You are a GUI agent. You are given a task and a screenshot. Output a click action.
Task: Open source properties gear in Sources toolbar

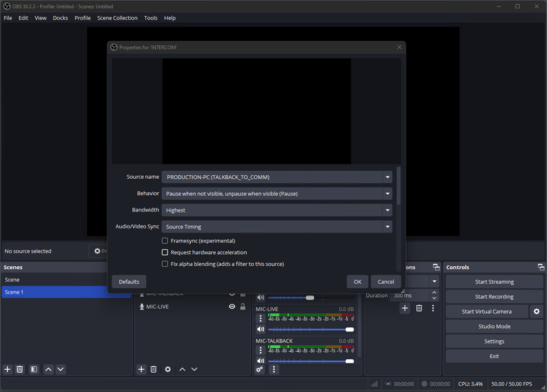[x=168, y=369]
